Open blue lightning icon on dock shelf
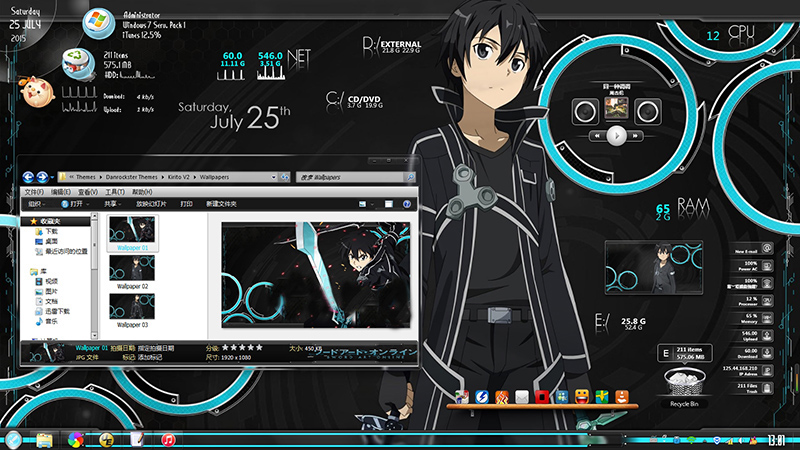This screenshot has height=450, width=800. pos(482,396)
